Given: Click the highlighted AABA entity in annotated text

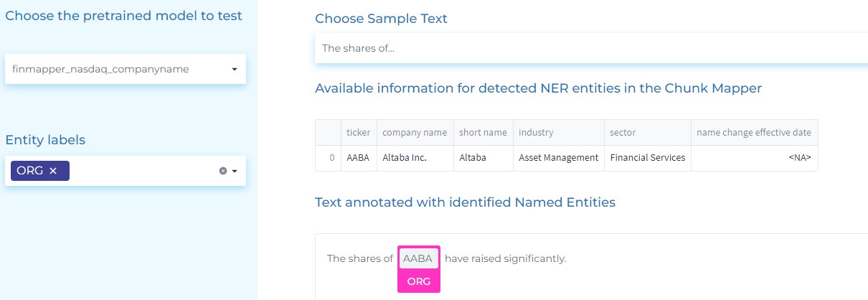Looking at the screenshot, I should coord(419,258).
